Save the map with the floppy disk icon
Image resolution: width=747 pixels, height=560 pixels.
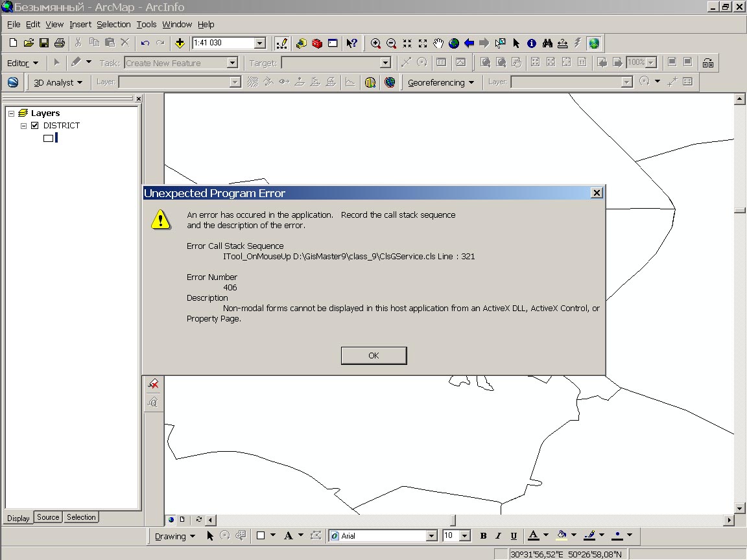point(44,43)
